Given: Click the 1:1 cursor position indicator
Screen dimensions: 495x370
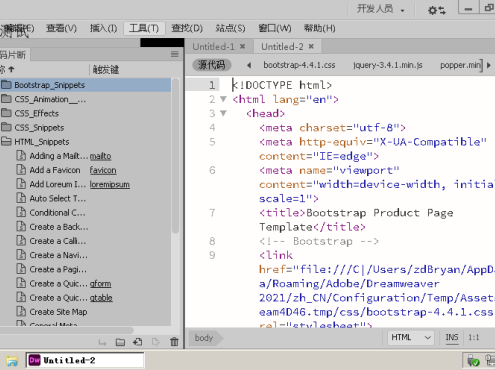Looking at the screenshot, I should (x=473, y=338).
